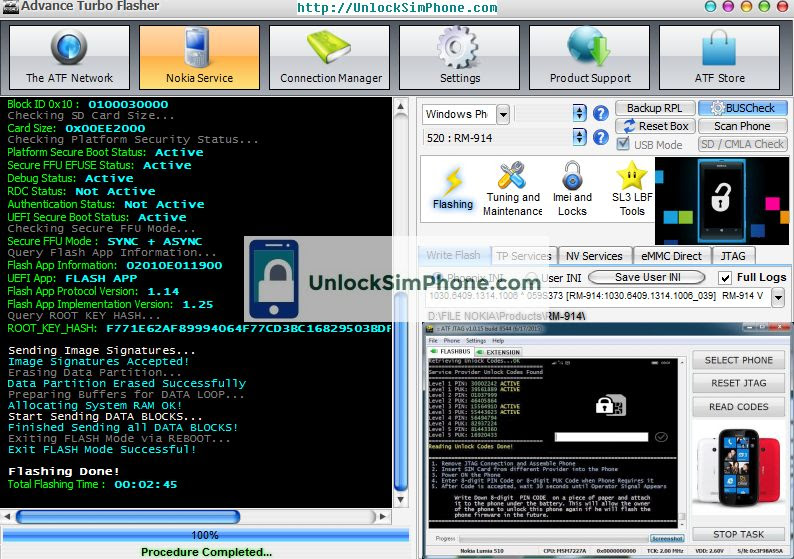Click RESET JTAG button
The width and height of the screenshot is (794, 559).
click(738, 383)
